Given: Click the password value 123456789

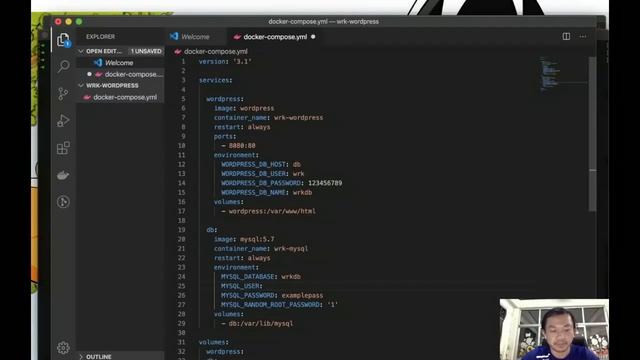Looking at the screenshot, I should tap(325, 183).
